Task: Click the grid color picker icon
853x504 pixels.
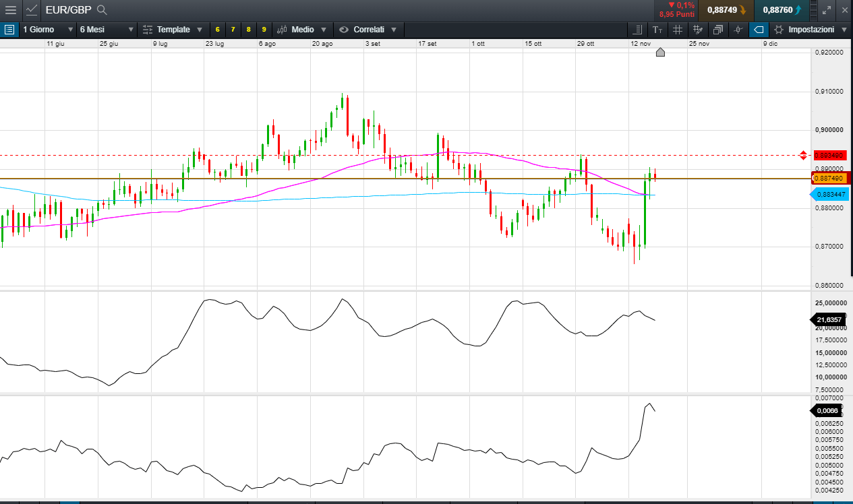Action: [698, 30]
